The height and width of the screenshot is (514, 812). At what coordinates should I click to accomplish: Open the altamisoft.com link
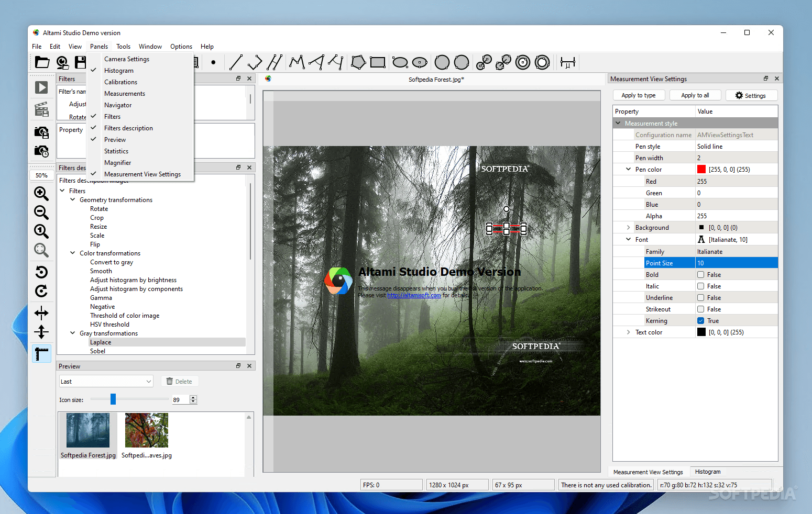(x=414, y=295)
